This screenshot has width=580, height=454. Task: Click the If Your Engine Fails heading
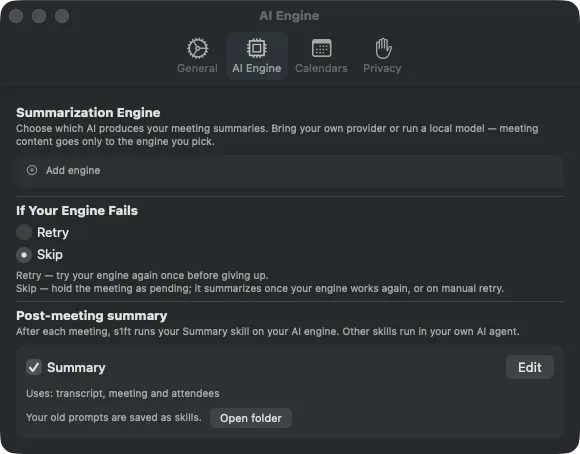point(77,211)
